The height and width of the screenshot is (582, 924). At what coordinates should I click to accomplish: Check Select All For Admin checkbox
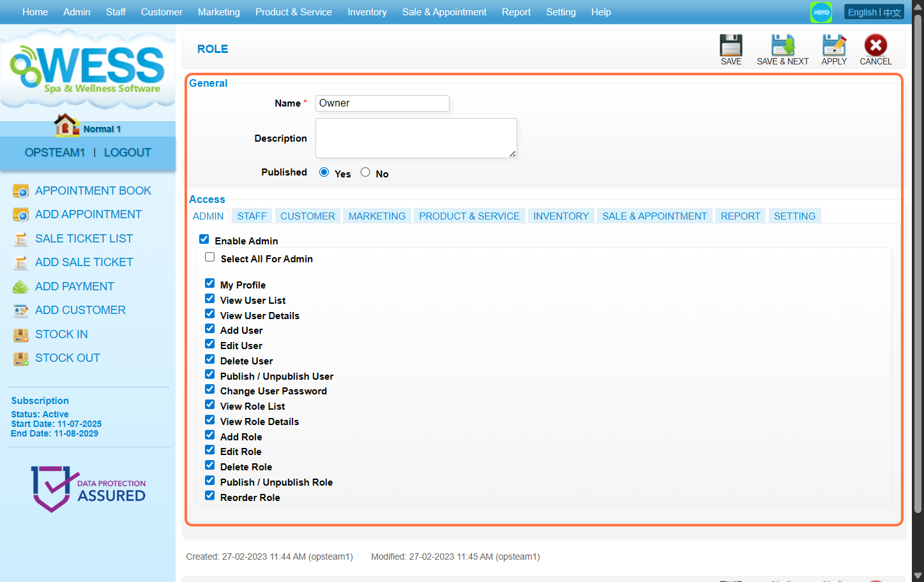(x=209, y=257)
